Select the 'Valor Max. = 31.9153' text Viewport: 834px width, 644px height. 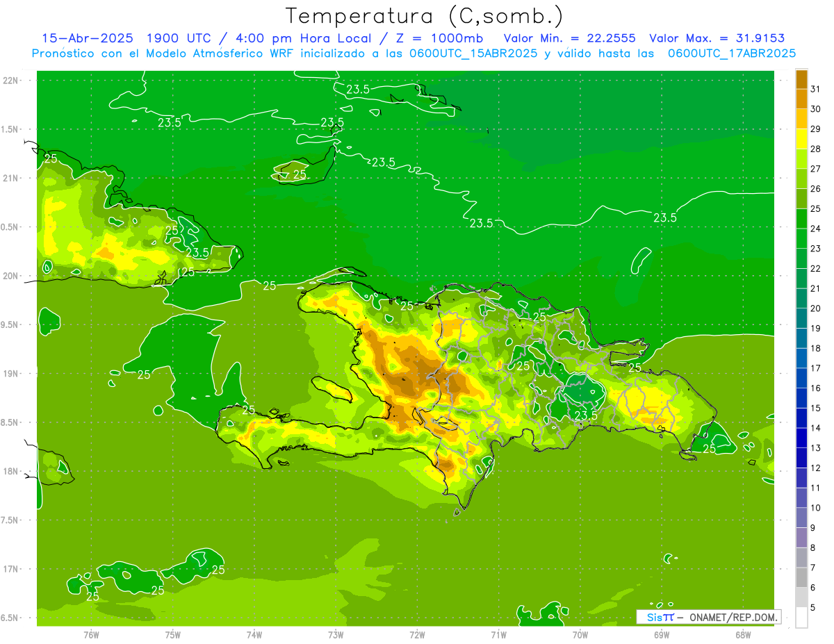tap(717, 38)
